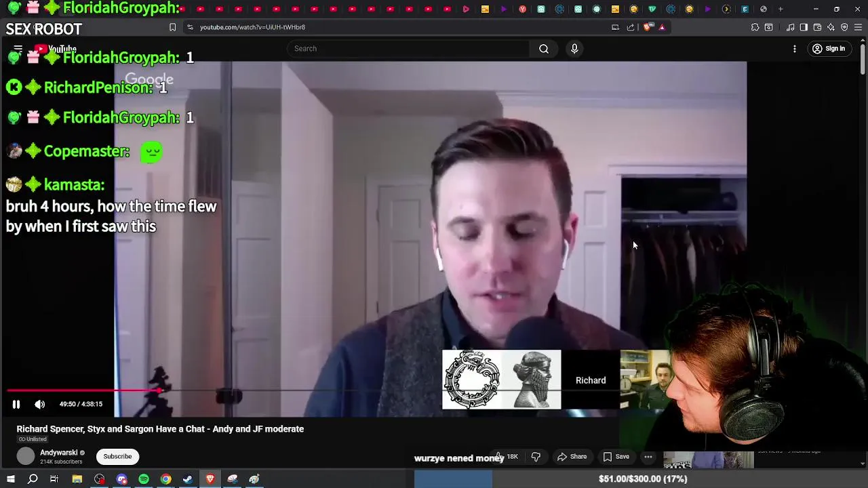Open the media control music note icon
The height and width of the screenshot is (488, 868).
click(790, 27)
